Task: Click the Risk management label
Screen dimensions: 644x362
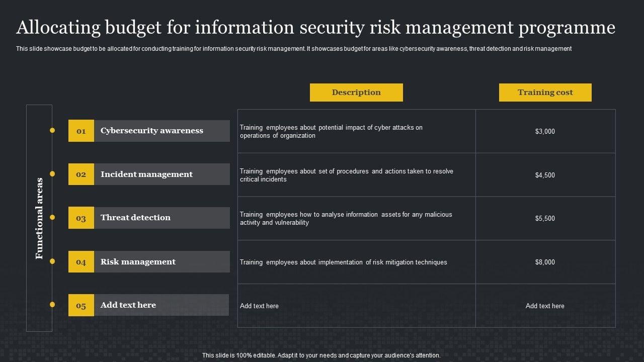Action: 138,262
